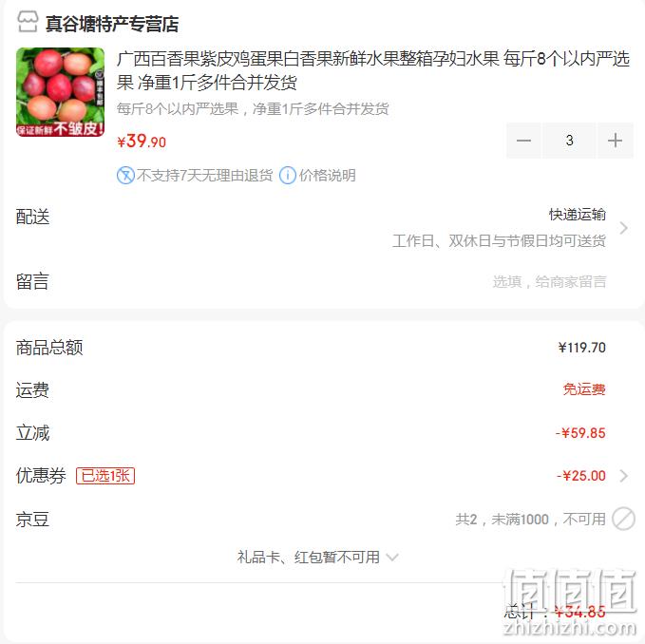Edit the quantity field showing 3
The height and width of the screenshot is (644, 645).
tap(569, 141)
